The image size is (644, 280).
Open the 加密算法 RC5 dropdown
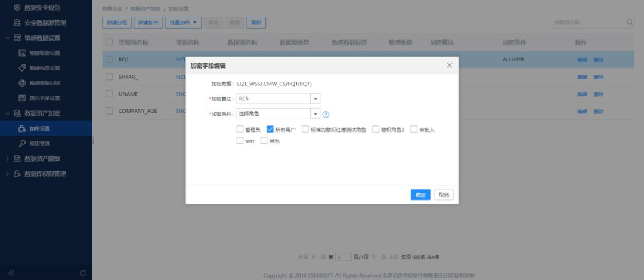tap(315, 99)
